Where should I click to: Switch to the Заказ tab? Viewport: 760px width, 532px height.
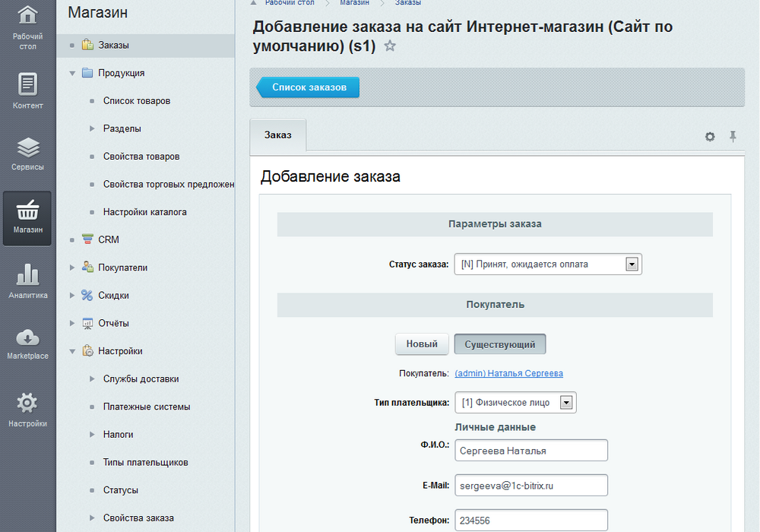point(277,135)
